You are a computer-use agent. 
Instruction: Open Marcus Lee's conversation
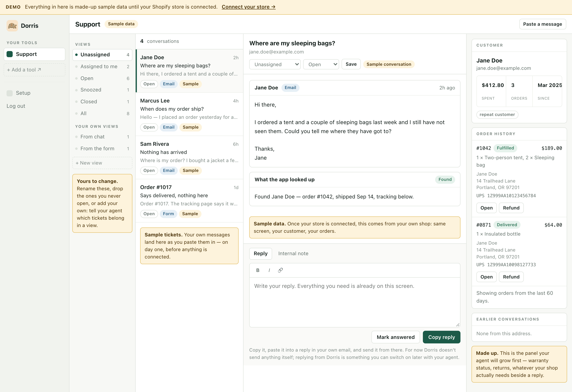click(x=189, y=114)
